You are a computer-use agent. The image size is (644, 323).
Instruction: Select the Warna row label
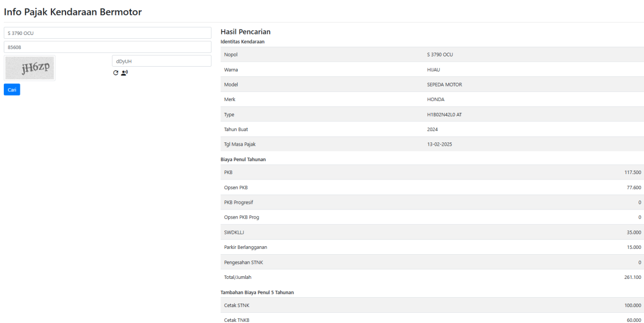tap(231, 69)
